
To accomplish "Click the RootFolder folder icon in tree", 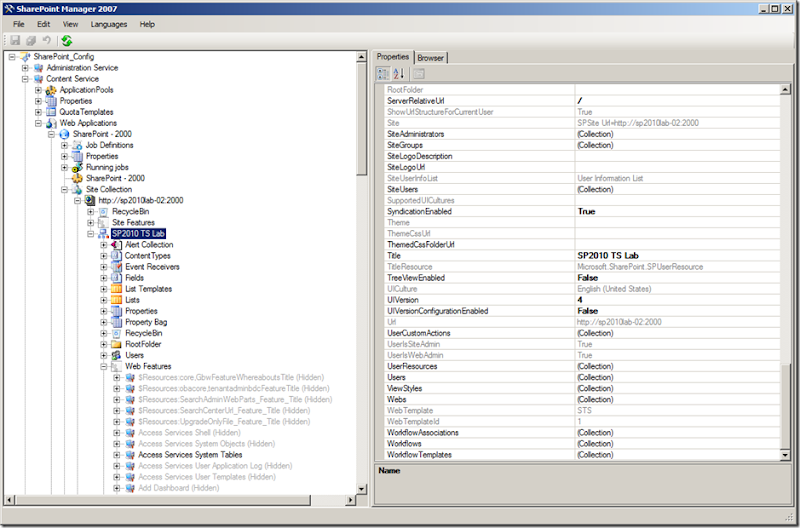I will point(117,344).
